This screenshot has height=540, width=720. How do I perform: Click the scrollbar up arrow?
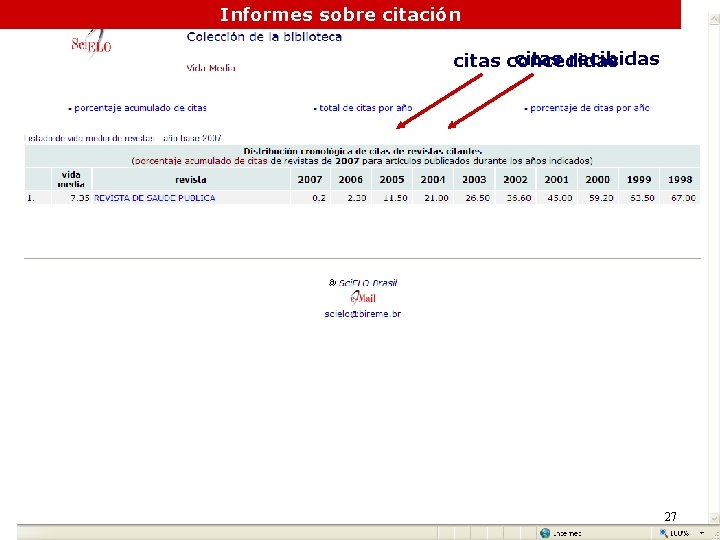pos(714,19)
